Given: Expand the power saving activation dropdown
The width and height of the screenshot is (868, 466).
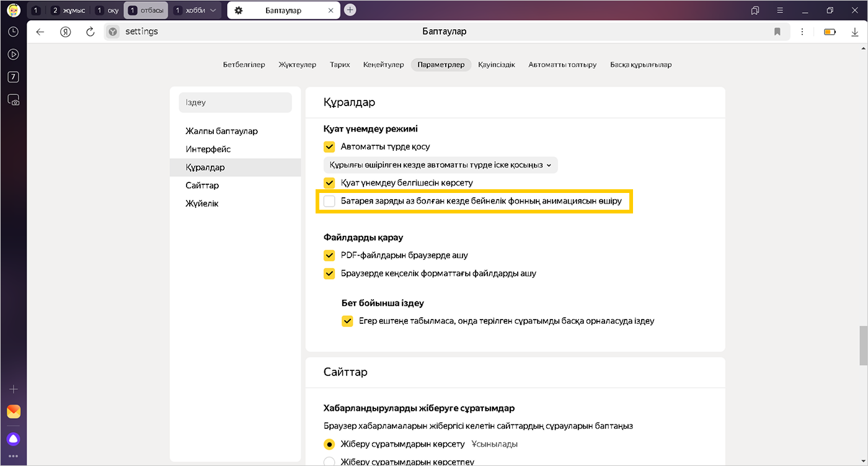Looking at the screenshot, I should click(441, 165).
